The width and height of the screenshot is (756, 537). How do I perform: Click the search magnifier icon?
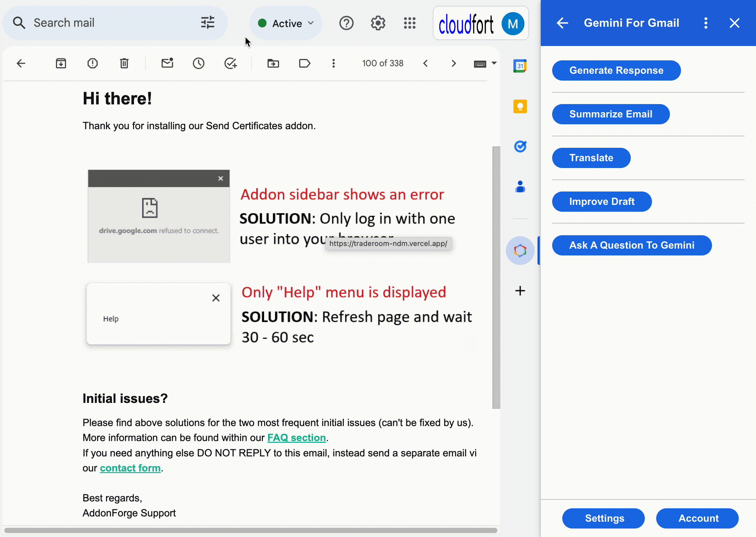(x=19, y=23)
